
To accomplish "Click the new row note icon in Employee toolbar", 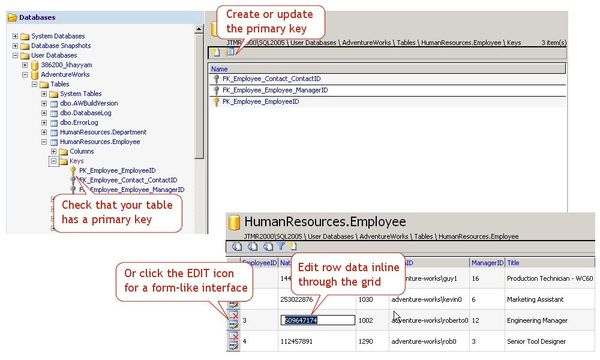I will pyautogui.click(x=293, y=246).
